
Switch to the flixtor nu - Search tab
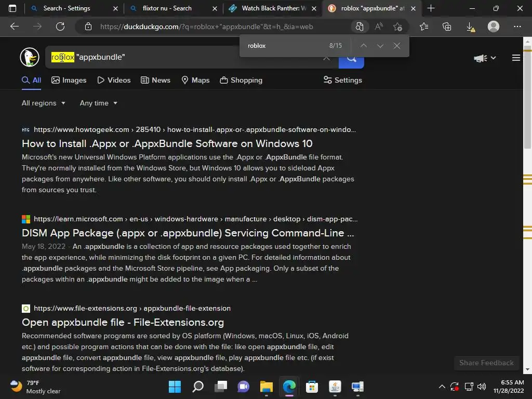coord(167,8)
